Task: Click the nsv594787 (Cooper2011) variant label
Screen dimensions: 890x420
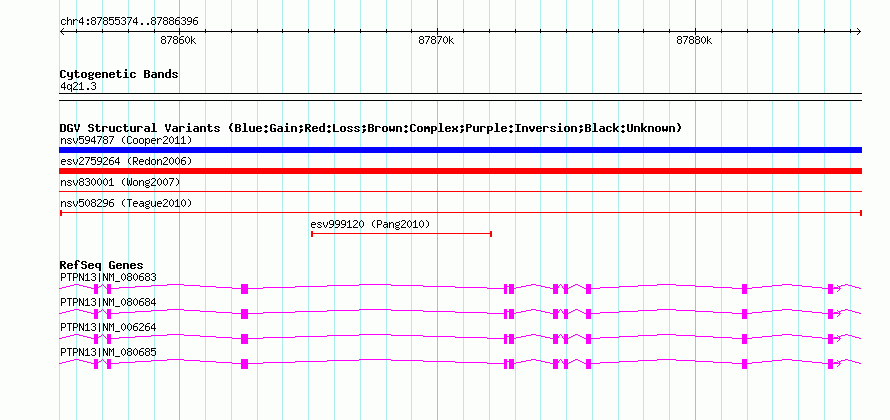Action: (126, 140)
